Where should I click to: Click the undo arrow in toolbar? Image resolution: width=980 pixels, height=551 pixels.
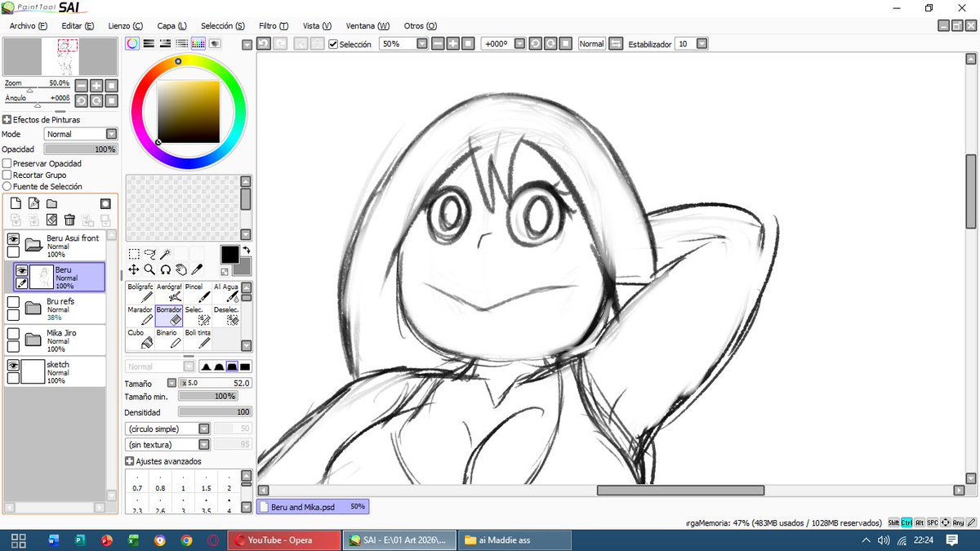coord(264,44)
